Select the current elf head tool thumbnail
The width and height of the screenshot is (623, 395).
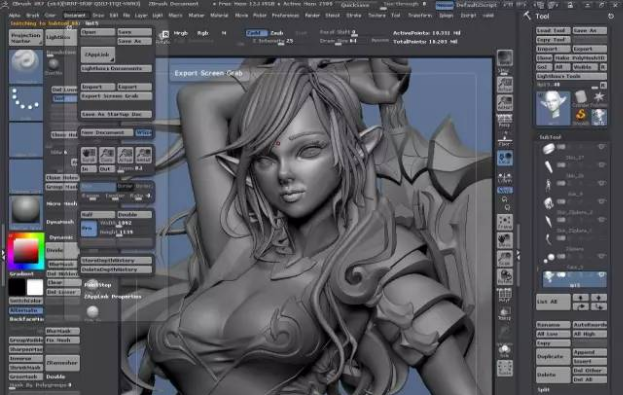click(x=553, y=108)
